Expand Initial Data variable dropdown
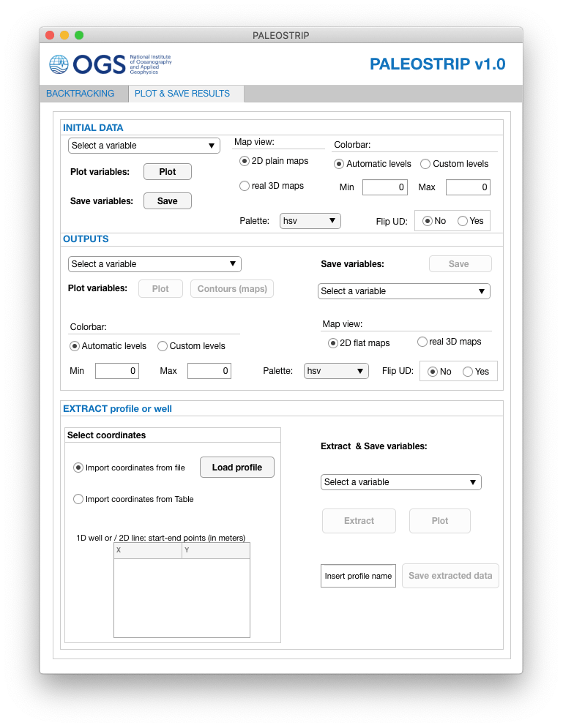The height and width of the screenshot is (728, 563). click(x=143, y=146)
